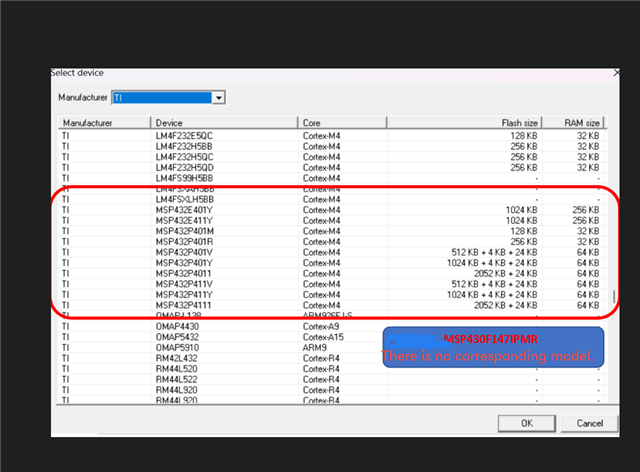Open the Manufacturer dropdown arrow
The height and width of the screenshot is (472, 640).
coord(219,98)
